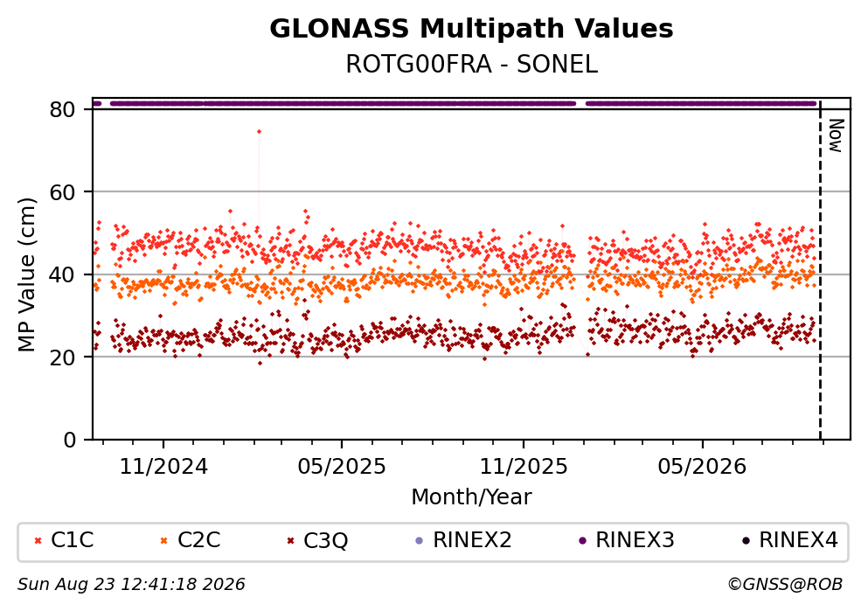Click the 'RINEX3' legend label
The image size is (868, 611).
click(635, 540)
